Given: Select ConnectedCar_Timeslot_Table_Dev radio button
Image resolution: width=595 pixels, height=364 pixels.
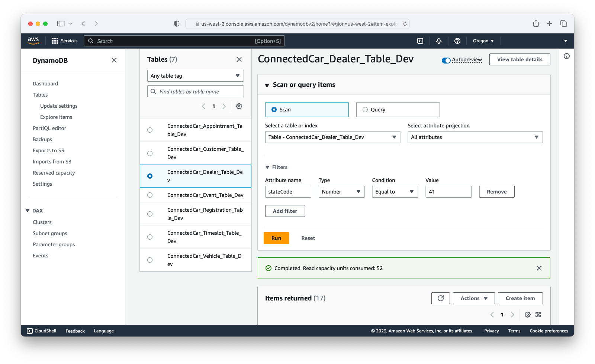Looking at the screenshot, I should point(150,237).
